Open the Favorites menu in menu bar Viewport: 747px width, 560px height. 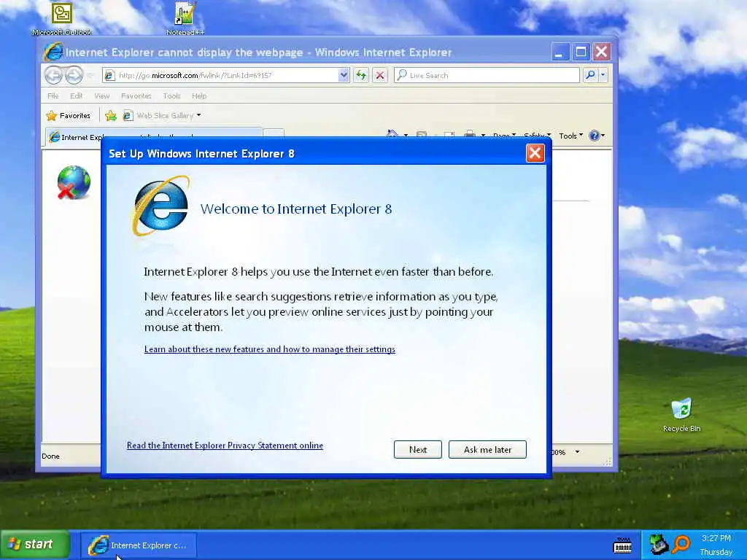(x=136, y=96)
